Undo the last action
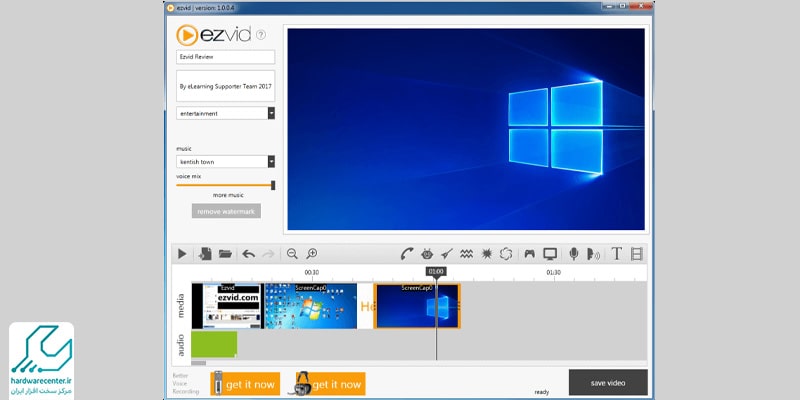 point(248,254)
